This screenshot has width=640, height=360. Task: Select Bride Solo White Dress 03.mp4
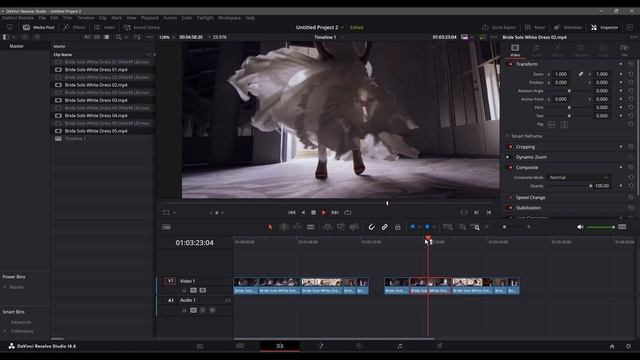click(x=96, y=100)
